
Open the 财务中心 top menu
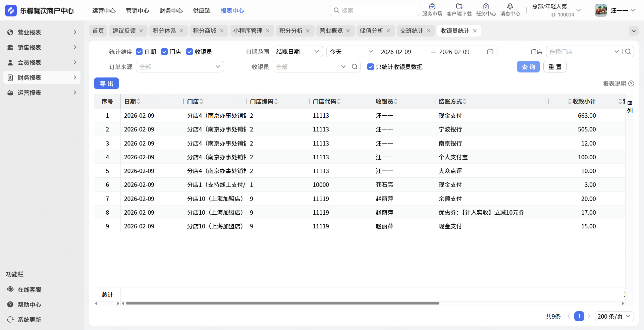pyautogui.click(x=171, y=11)
